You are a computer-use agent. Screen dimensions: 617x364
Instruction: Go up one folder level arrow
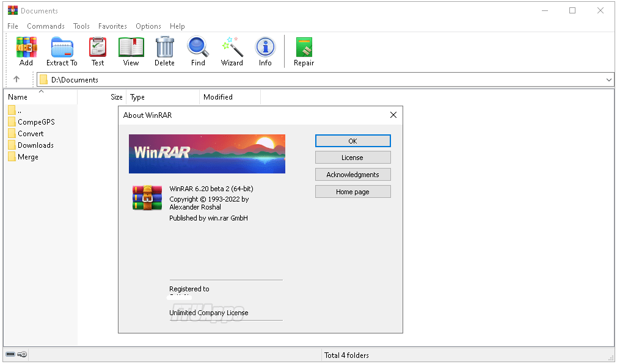click(x=16, y=79)
